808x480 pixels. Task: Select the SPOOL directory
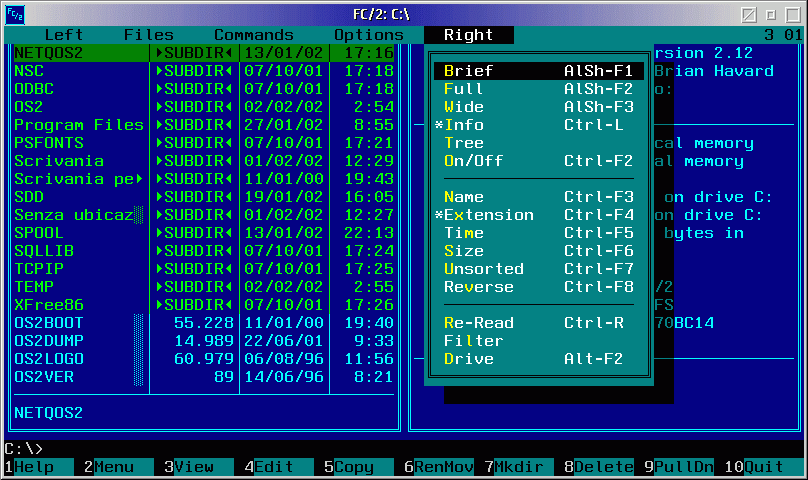pyautogui.click(x=39, y=233)
